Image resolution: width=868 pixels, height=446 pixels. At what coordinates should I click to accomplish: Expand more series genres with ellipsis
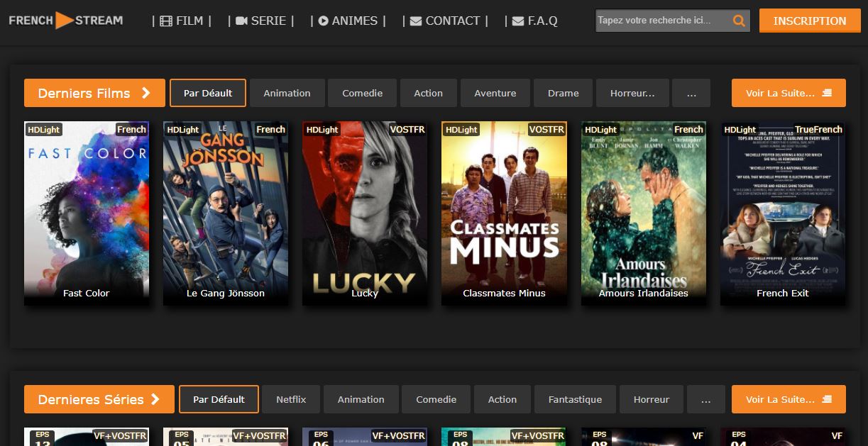(x=705, y=399)
